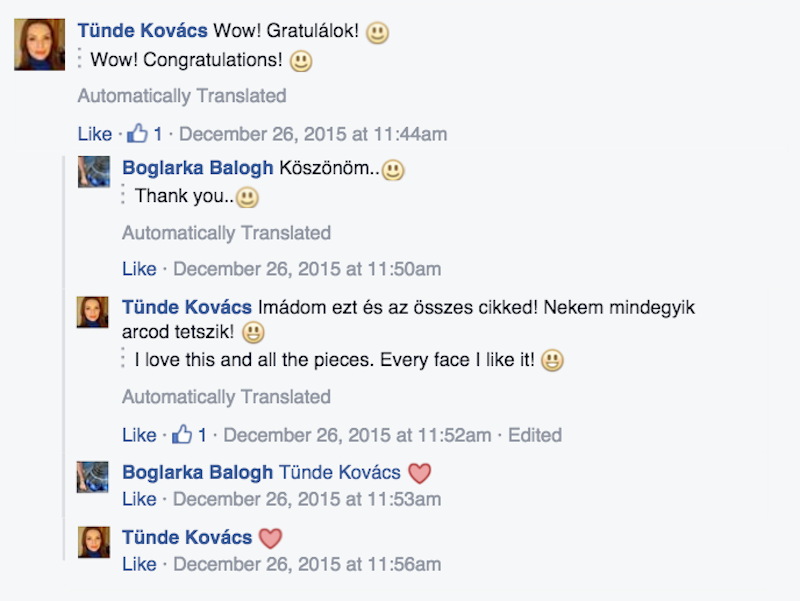800x601 pixels.
Task: Click smiley after 'Every face I like it!'
Action: 552,360
